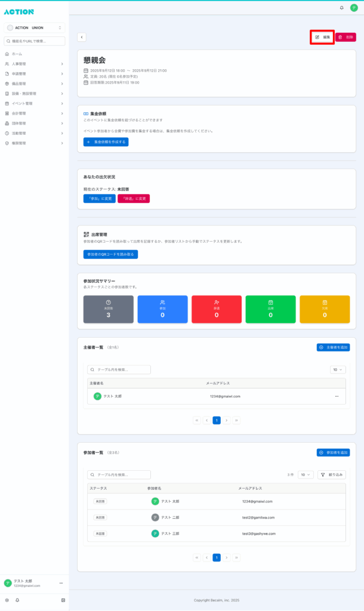Click 参加者のQRコードを読み取る button
Screen dimensions: 364x611
110,254
